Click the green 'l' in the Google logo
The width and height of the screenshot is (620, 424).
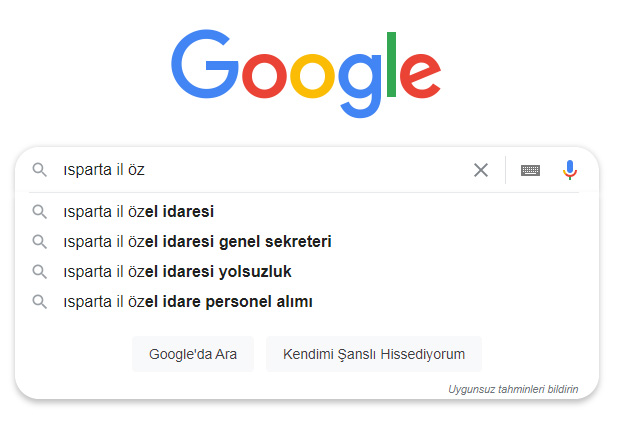pos(392,64)
